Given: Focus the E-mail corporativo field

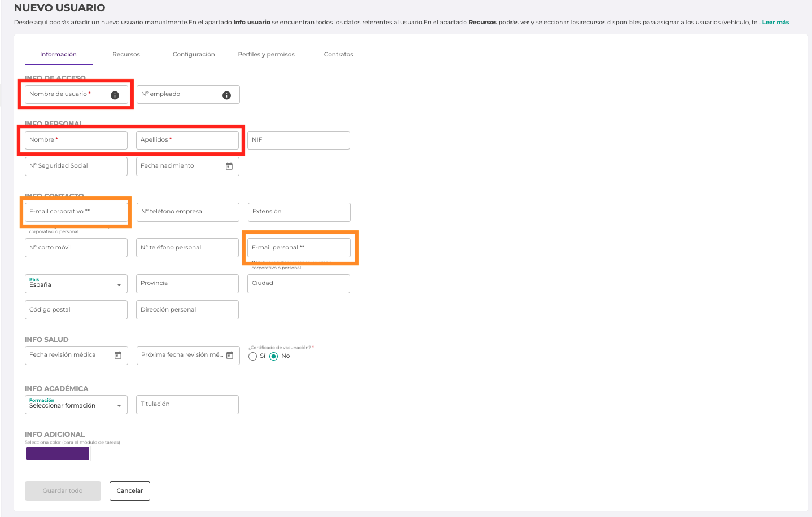Looking at the screenshot, I should (x=76, y=212).
